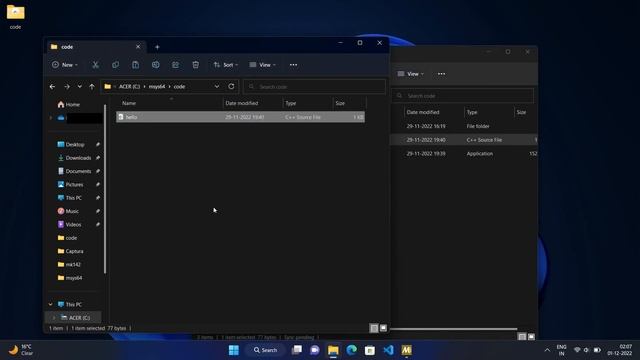Screen dimensions: 640x360
Task: Open recent locations chevron
Action: click(x=80, y=87)
